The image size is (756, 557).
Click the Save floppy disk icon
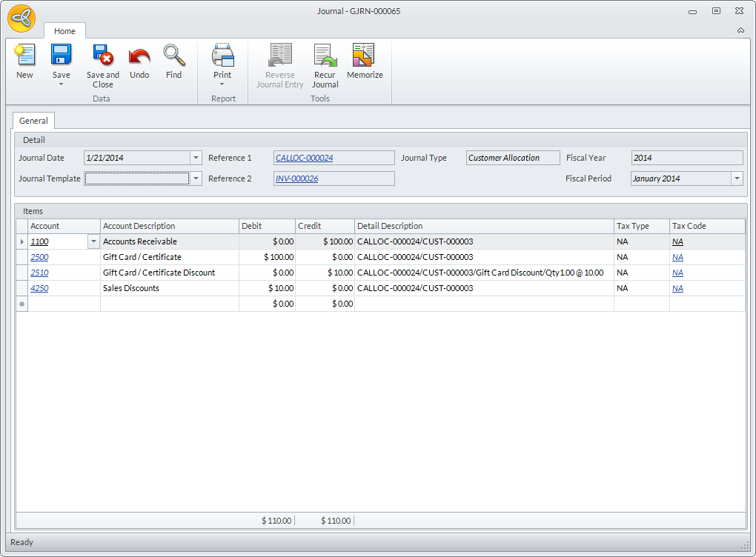pos(61,56)
